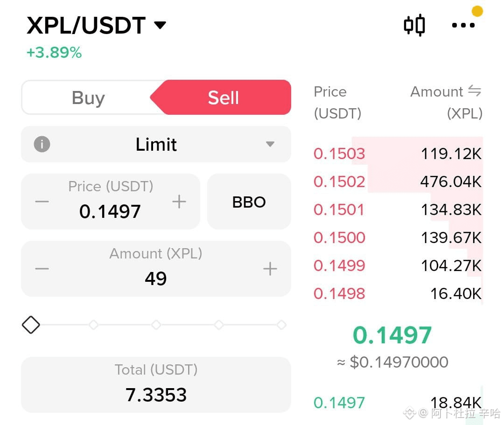Increase XPL amount with plus icon
The image size is (504, 425).
pos(270,269)
